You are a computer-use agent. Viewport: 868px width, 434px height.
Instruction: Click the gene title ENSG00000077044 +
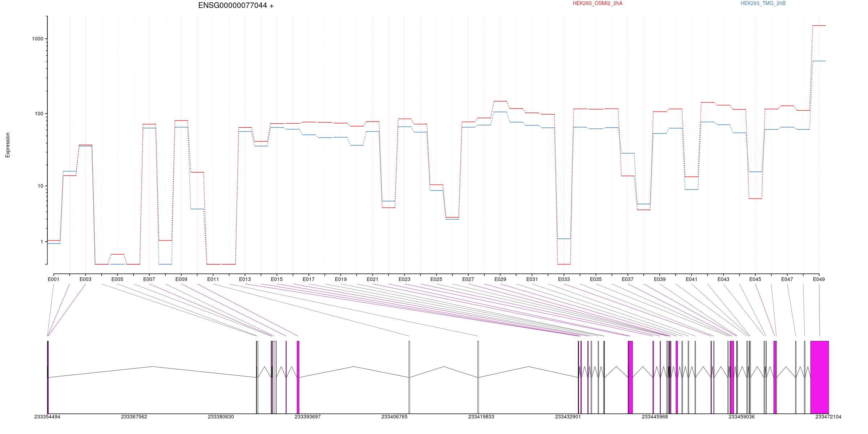click(236, 5)
